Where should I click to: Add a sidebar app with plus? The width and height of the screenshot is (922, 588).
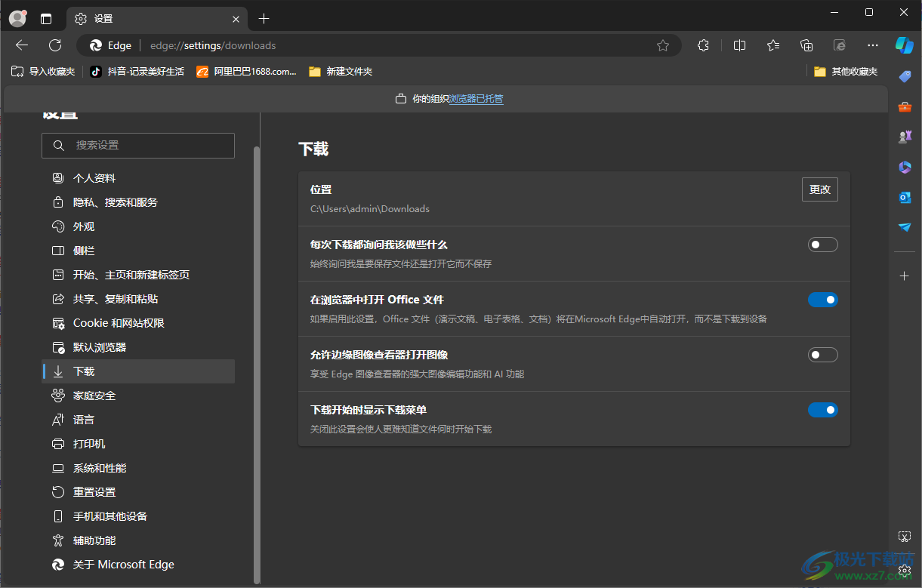(905, 276)
